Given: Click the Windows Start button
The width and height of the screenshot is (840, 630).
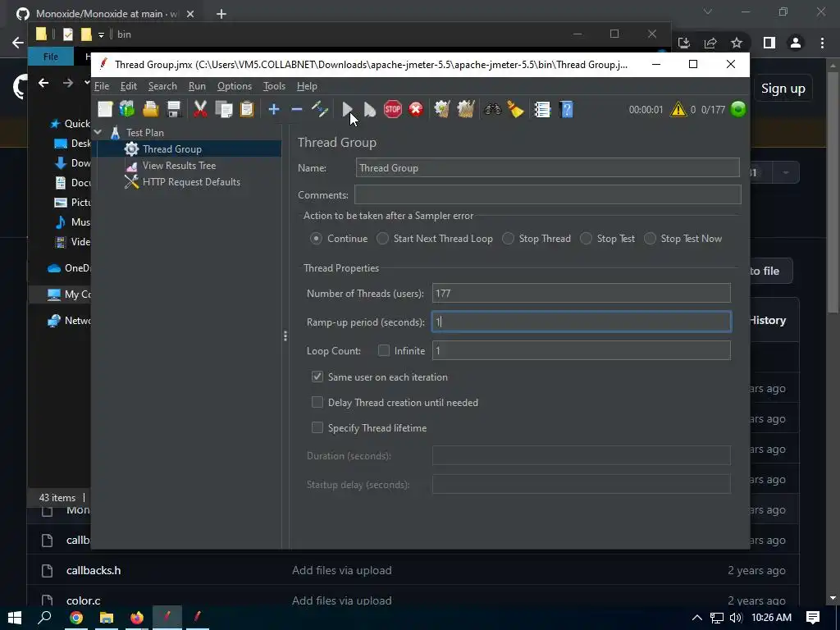Looking at the screenshot, I should (15, 617).
